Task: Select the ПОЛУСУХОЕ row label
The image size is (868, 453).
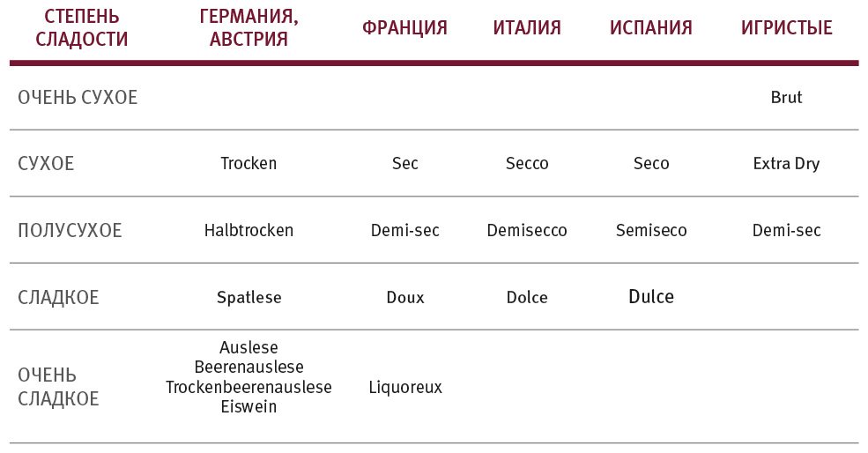Action: click(70, 231)
